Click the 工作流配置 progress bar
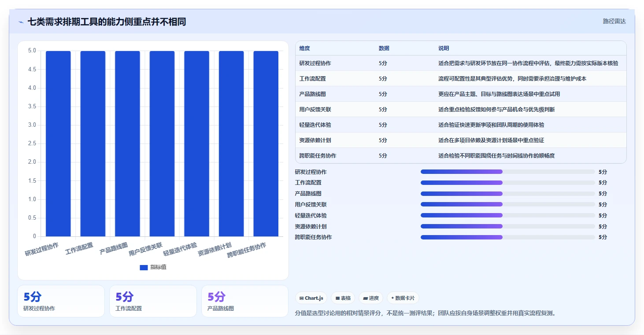The height and width of the screenshot is (335, 644). (x=507, y=183)
